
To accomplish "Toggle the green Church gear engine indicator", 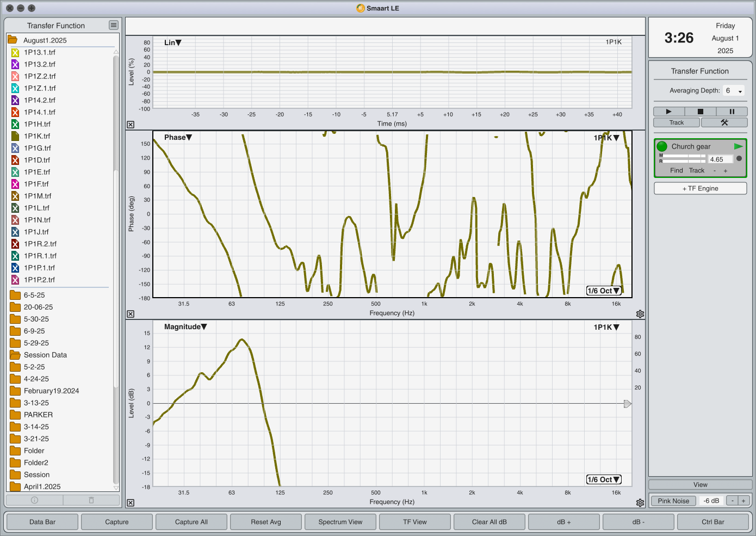I will (662, 146).
